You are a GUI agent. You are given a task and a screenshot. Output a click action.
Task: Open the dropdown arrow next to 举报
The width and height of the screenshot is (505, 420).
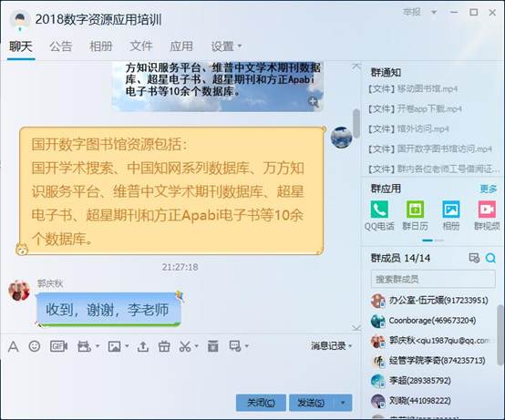(434, 12)
